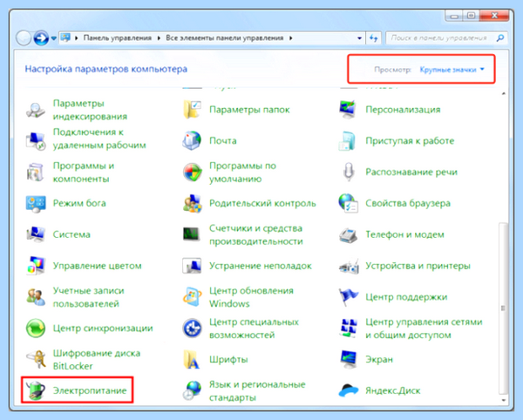Open the Центр поддержки flag icon
Viewport: 523px width, 420px height.
click(x=348, y=297)
